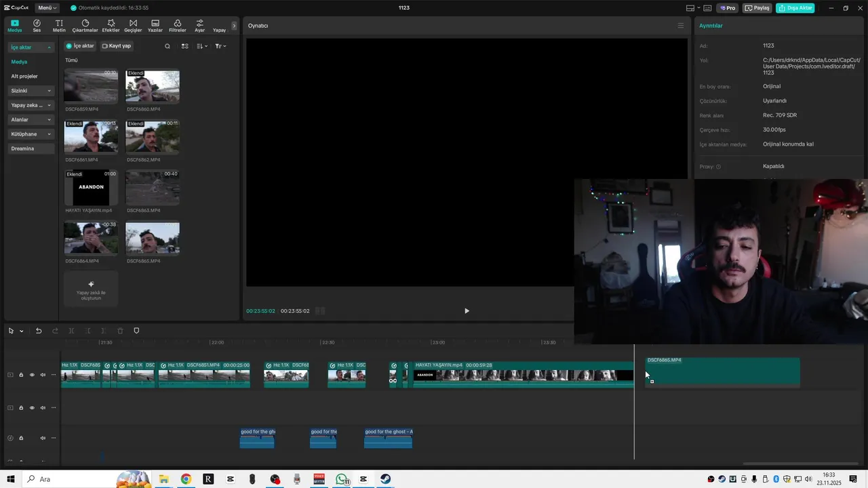
Task: Open first video track more options
Action: click(54, 375)
